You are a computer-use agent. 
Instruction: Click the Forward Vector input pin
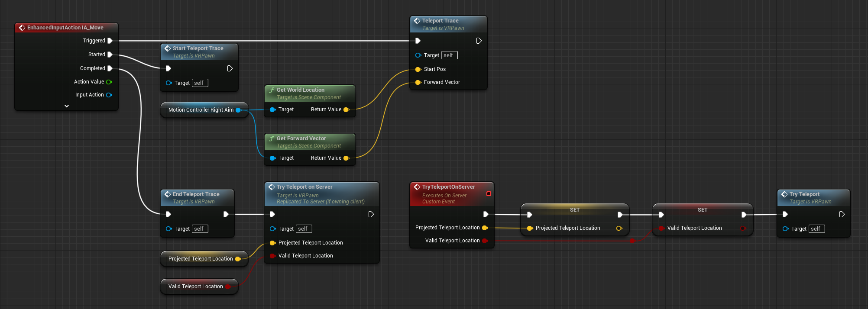(418, 82)
